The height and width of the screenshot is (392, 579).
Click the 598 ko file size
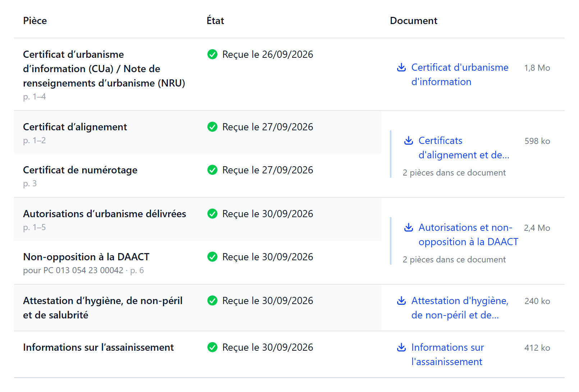pos(537,141)
